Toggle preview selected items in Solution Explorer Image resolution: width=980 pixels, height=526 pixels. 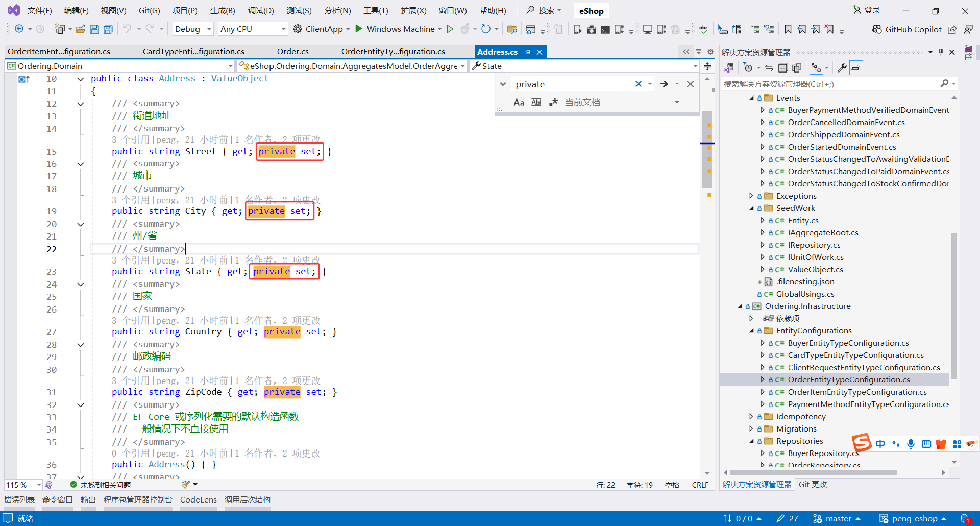point(856,68)
